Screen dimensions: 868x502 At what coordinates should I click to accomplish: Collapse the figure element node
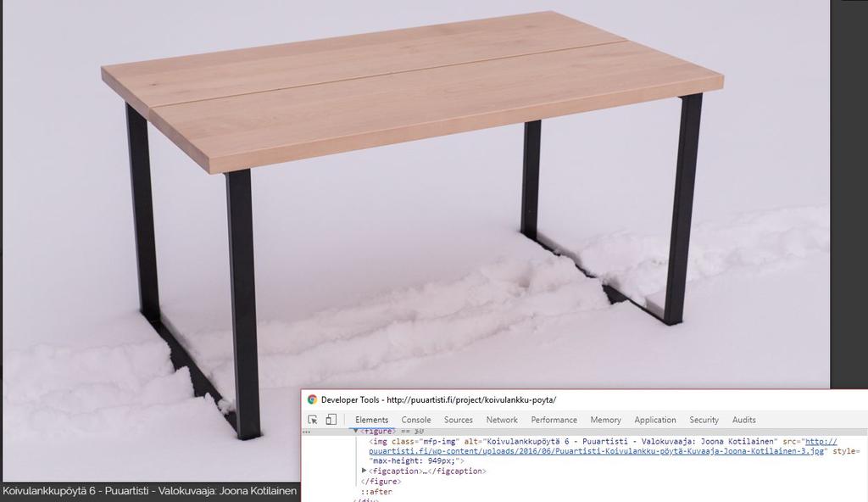pyautogui.click(x=356, y=431)
